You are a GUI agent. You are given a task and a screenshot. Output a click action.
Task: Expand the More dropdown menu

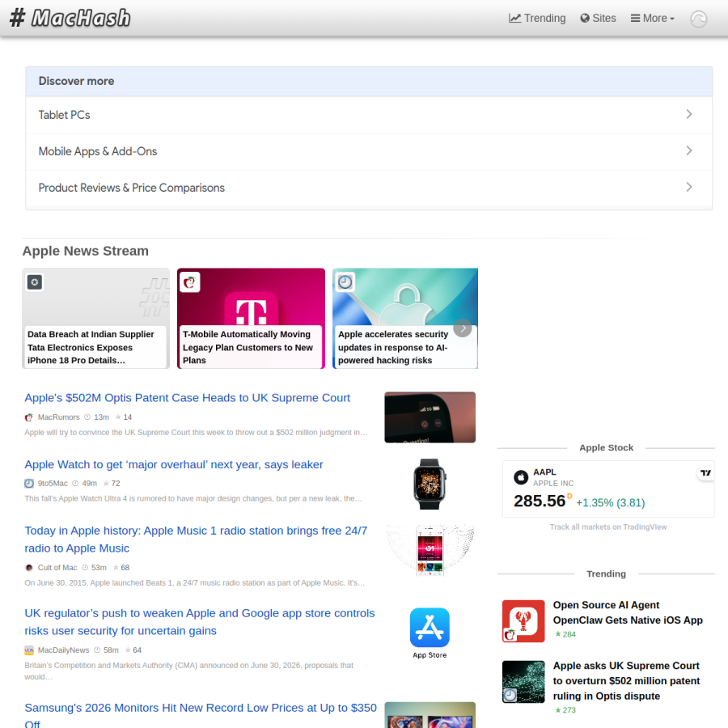click(x=652, y=18)
